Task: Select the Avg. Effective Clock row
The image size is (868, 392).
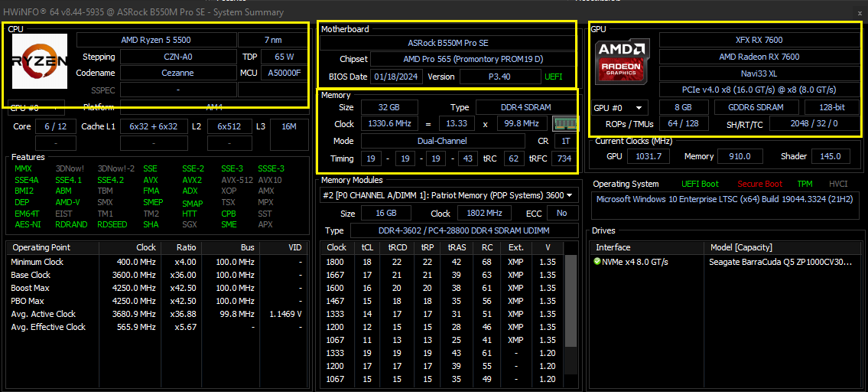Action: coord(157,327)
